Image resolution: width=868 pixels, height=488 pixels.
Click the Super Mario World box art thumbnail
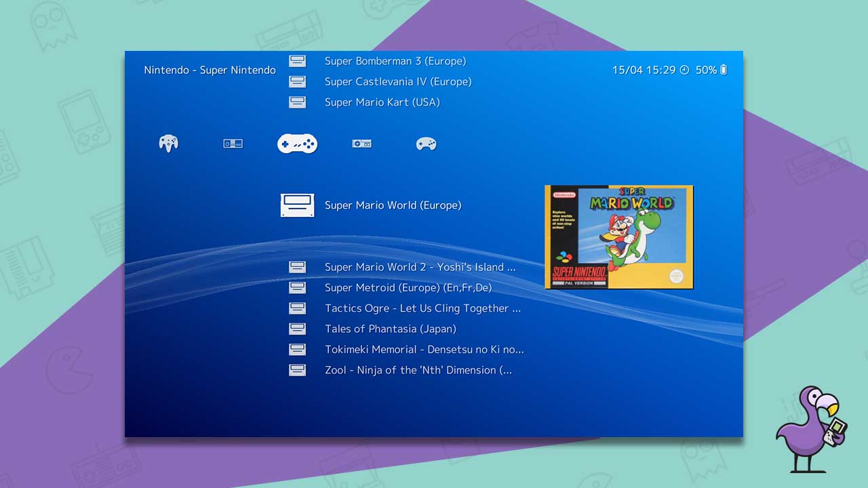(618, 237)
